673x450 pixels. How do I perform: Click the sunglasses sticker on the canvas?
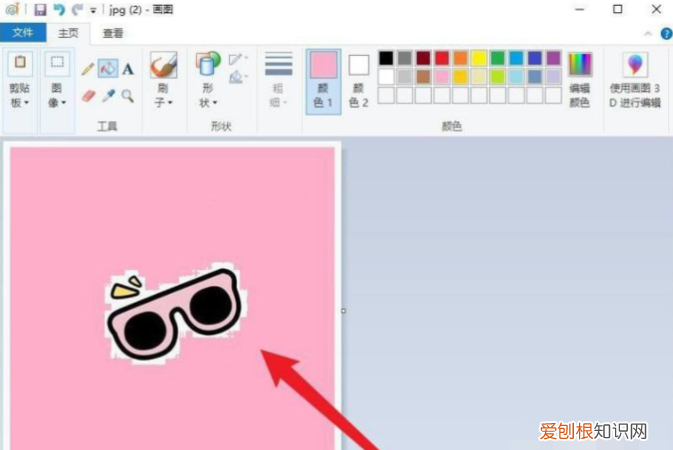click(x=177, y=314)
